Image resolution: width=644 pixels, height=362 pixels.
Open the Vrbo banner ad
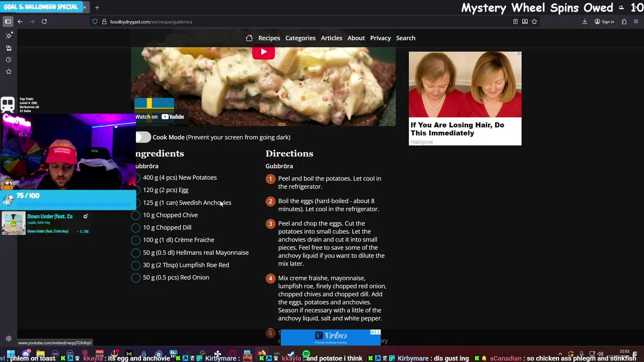click(330, 337)
